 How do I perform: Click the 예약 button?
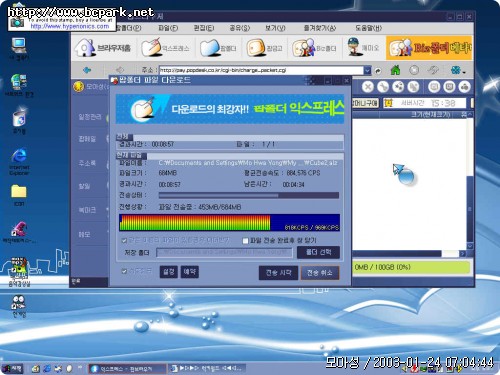click(x=189, y=272)
